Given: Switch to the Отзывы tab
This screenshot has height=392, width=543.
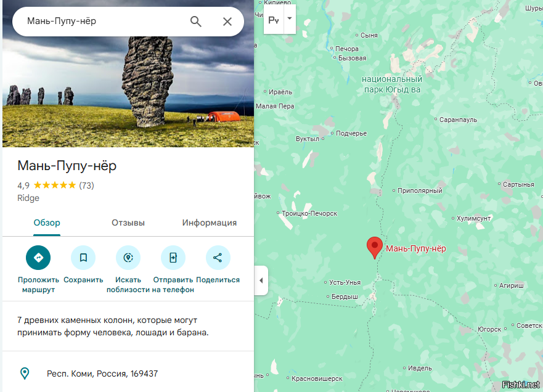Looking at the screenshot, I should [128, 223].
